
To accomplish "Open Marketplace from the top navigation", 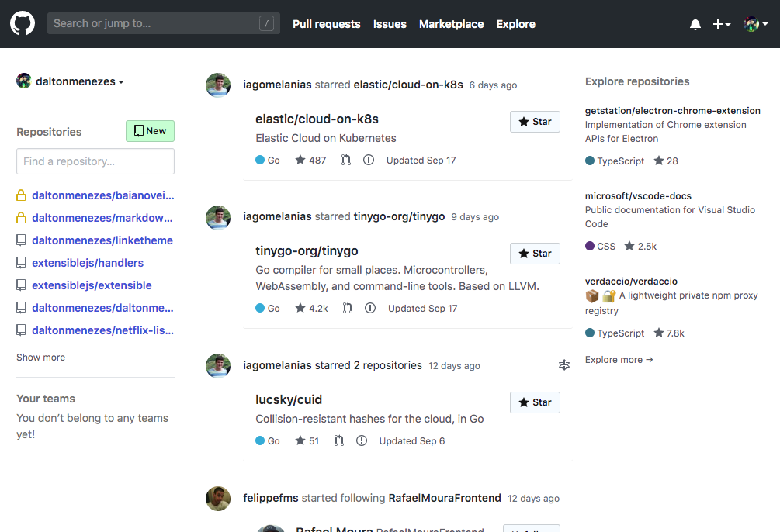I will click(x=451, y=24).
